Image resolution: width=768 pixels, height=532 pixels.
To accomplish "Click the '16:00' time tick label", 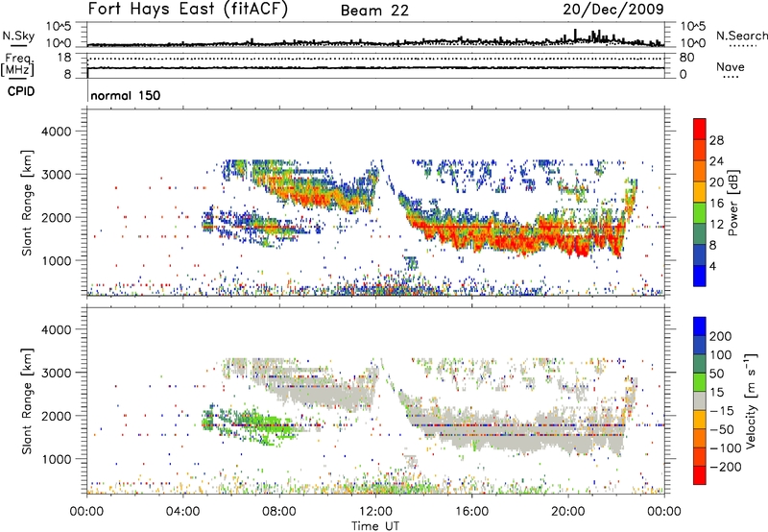I will [471, 512].
